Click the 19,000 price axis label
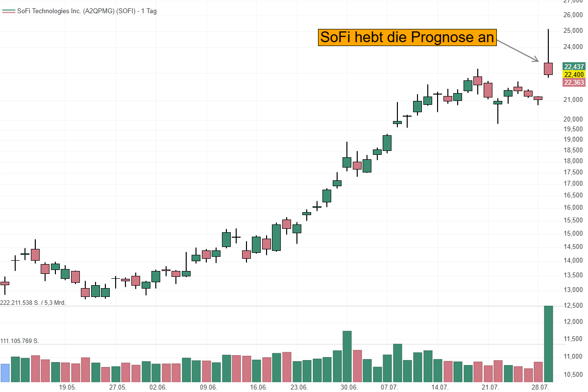This screenshot has width=588, height=392. [573, 140]
